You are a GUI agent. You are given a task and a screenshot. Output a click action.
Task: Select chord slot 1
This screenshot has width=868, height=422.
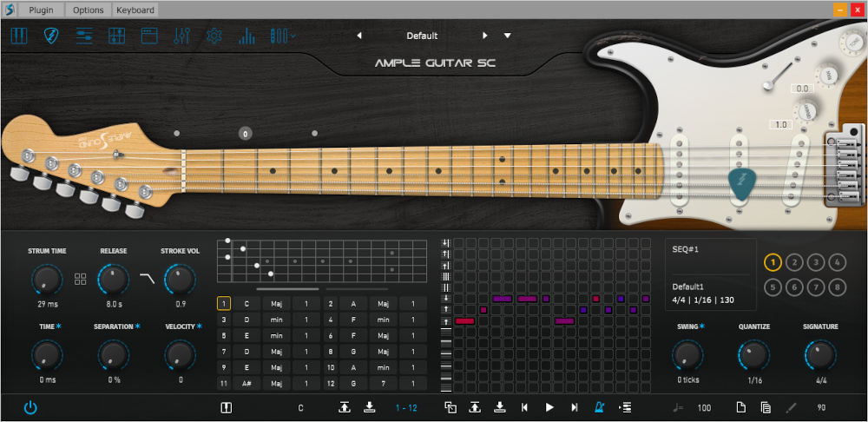(x=224, y=304)
